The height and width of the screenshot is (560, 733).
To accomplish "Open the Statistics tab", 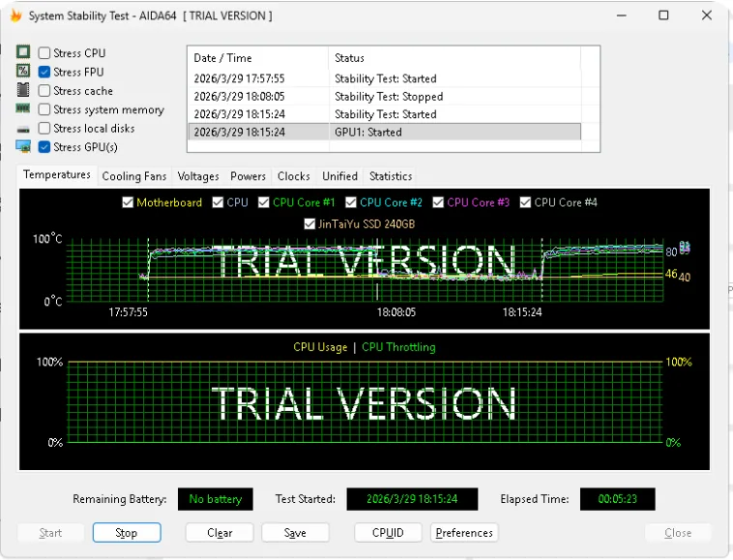I will (391, 176).
